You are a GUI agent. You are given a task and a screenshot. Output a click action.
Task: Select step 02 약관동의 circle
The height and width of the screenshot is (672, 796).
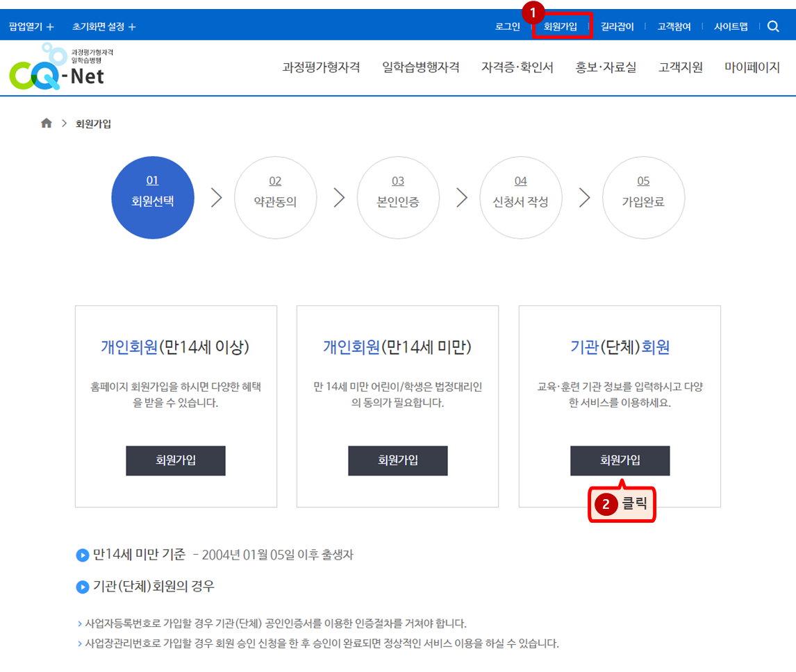275,197
